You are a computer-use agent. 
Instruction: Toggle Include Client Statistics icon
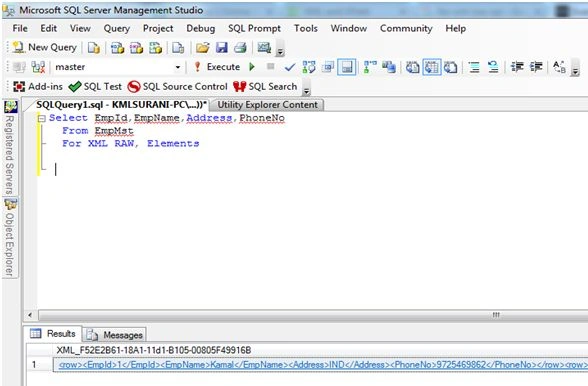[x=389, y=67]
